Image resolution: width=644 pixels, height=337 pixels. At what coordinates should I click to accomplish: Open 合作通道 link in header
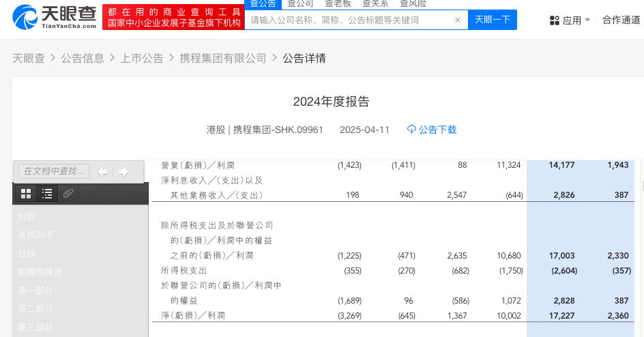[x=621, y=20]
